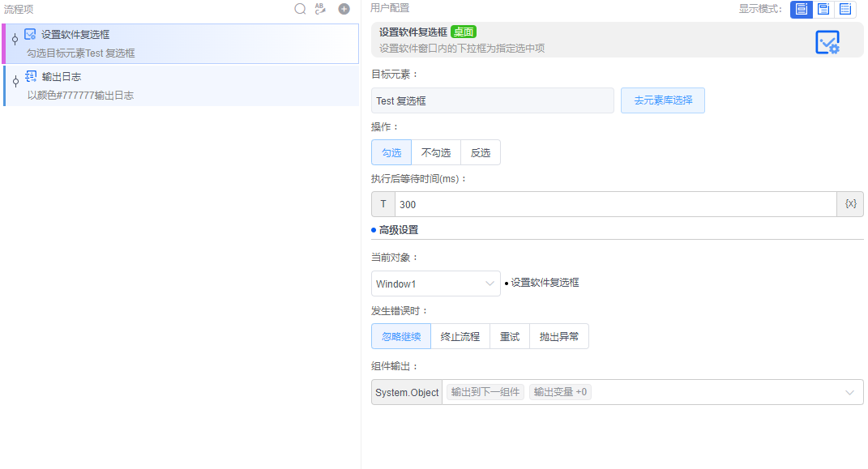
Task: Switch to the third display mode
Action: [844, 9]
